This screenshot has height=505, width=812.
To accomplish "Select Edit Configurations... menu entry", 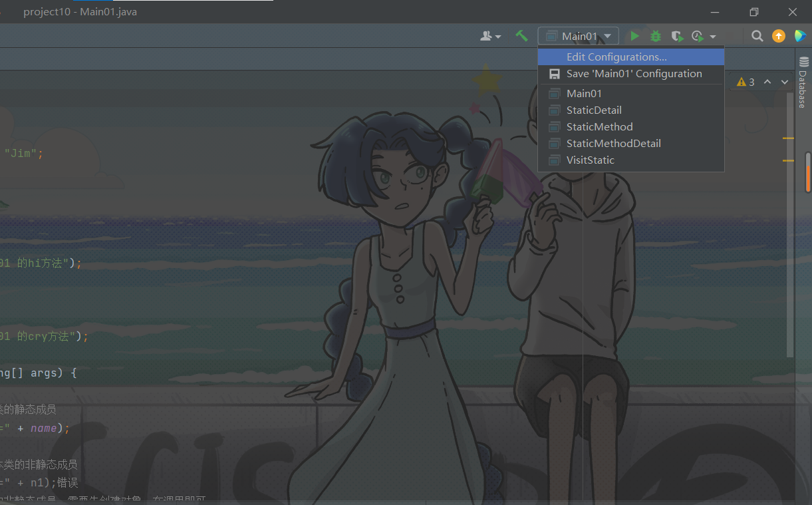I will [630, 57].
